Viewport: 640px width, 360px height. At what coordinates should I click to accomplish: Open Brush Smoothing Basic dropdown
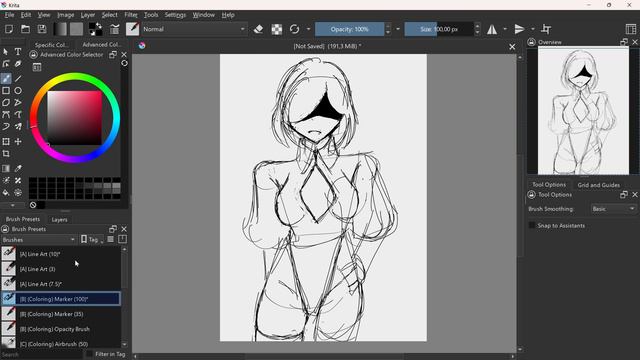pyautogui.click(x=613, y=209)
